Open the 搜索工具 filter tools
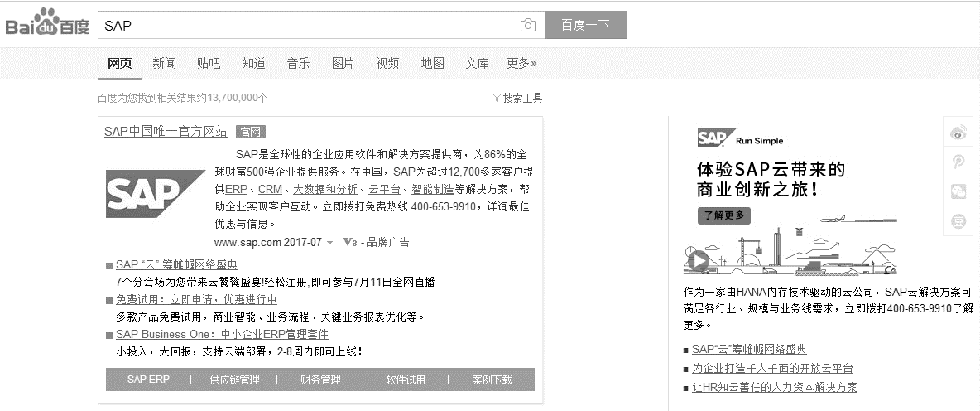The image size is (980, 411). click(x=517, y=98)
